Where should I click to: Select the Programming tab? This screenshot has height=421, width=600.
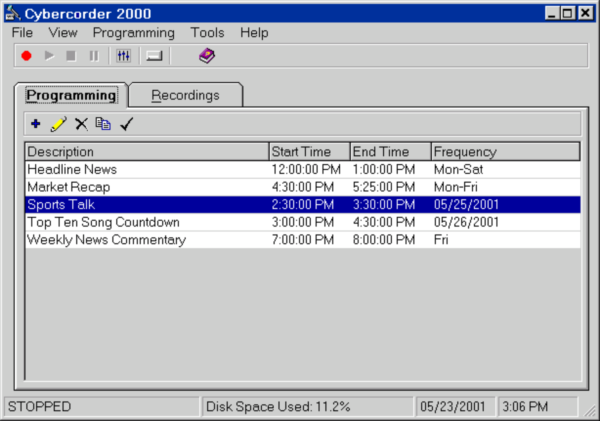[x=71, y=96]
